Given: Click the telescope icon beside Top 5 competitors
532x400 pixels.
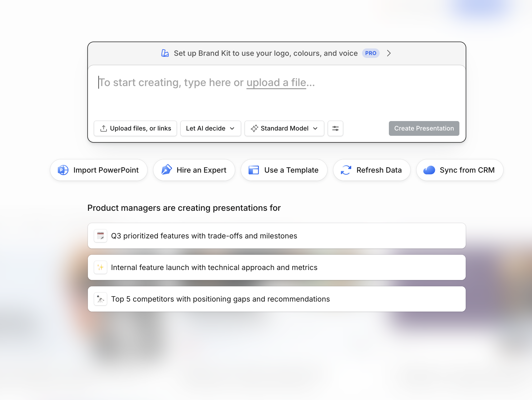Looking at the screenshot, I should point(101,299).
